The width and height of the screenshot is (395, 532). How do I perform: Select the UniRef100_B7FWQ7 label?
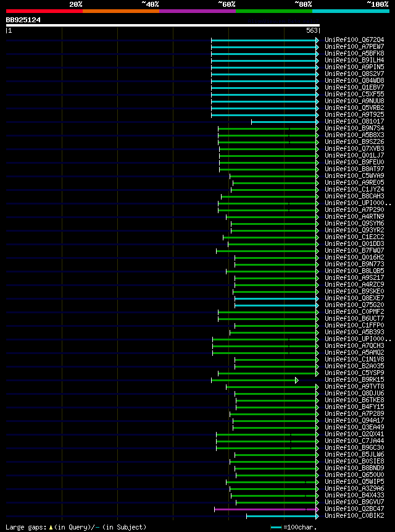(354, 250)
